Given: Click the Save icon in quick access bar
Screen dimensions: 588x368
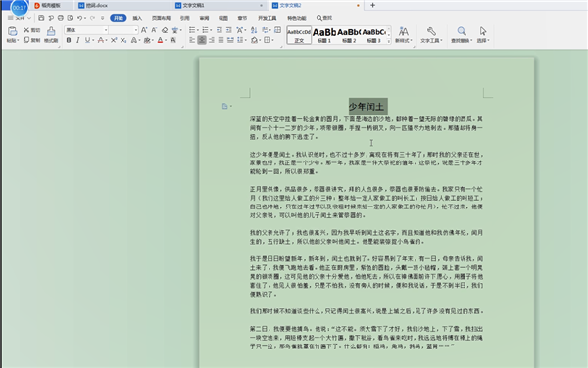Looking at the screenshot, I should coord(41,18).
